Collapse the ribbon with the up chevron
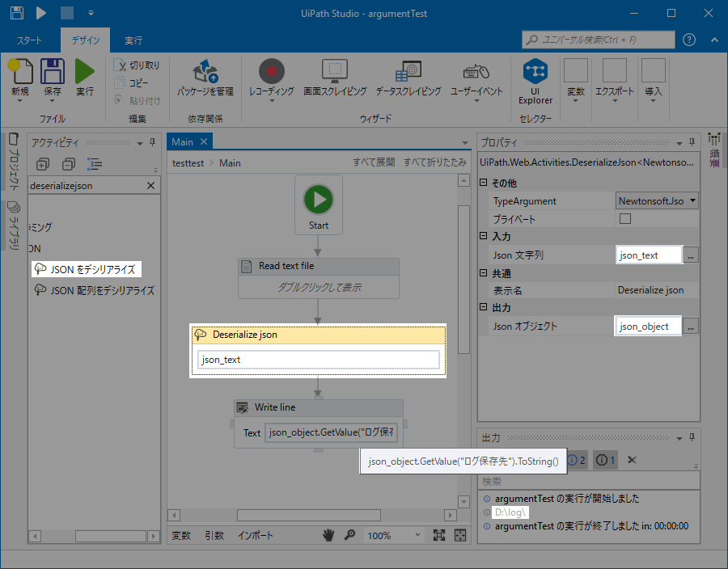The height and width of the screenshot is (569, 728). [714, 40]
